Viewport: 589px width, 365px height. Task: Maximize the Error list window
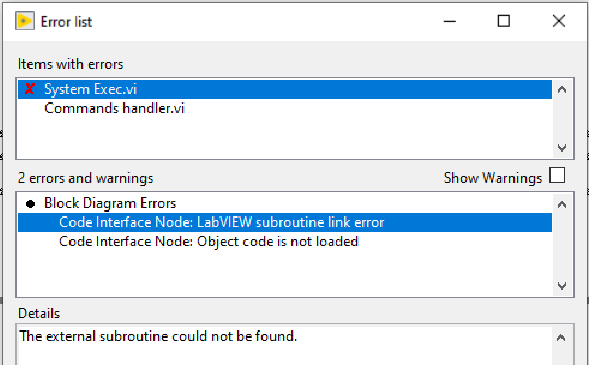[504, 21]
